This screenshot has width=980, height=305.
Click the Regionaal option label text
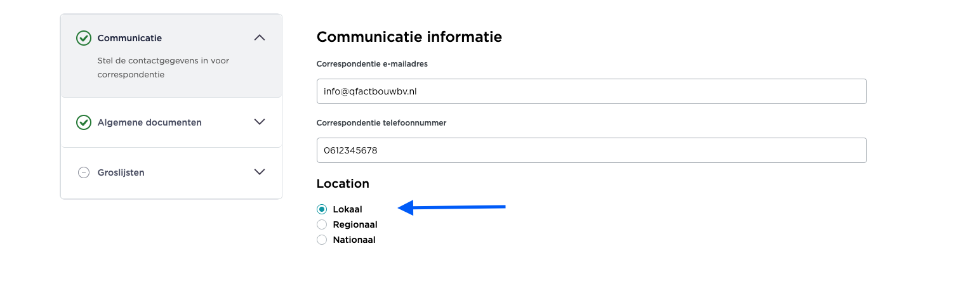point(355,224)
